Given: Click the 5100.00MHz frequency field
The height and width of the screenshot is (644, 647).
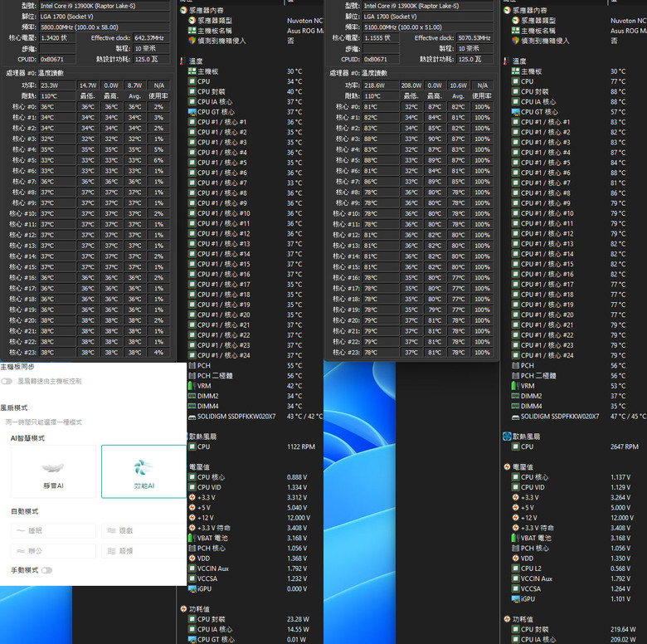Looking at the screenshot, I should (x=428, y=27).
